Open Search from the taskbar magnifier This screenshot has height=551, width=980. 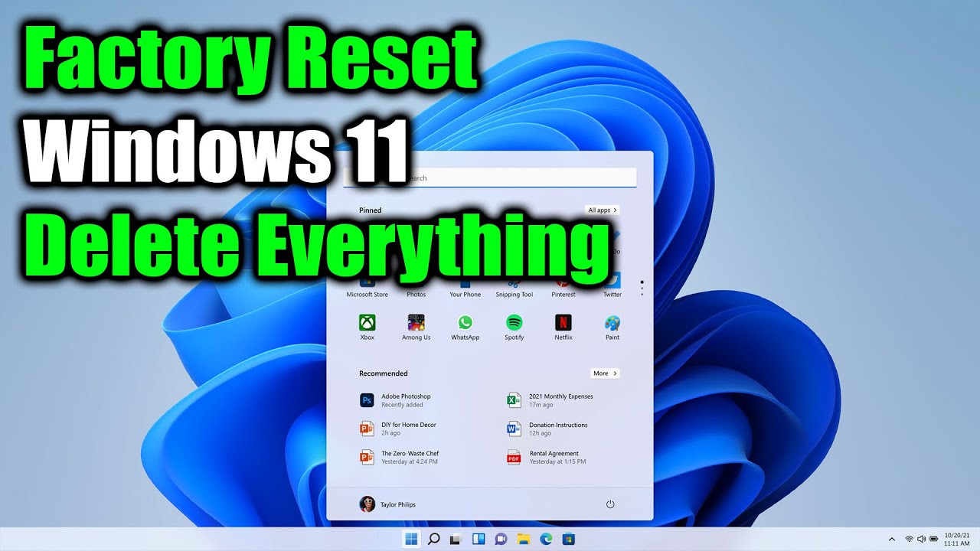click(433, 539)
